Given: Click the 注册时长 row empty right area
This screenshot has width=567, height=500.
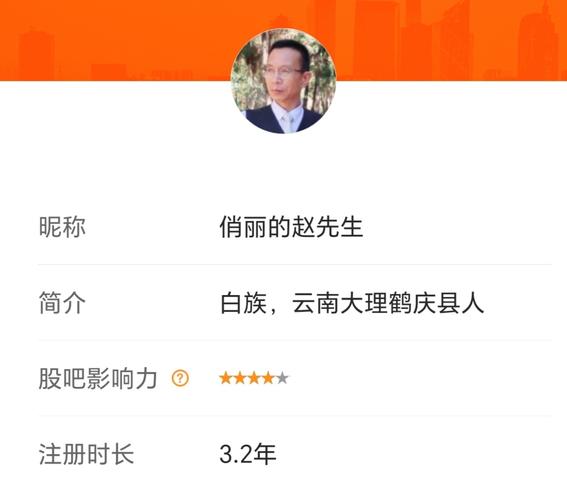Looking at the screenshot, I should click(x=414, y=454).
